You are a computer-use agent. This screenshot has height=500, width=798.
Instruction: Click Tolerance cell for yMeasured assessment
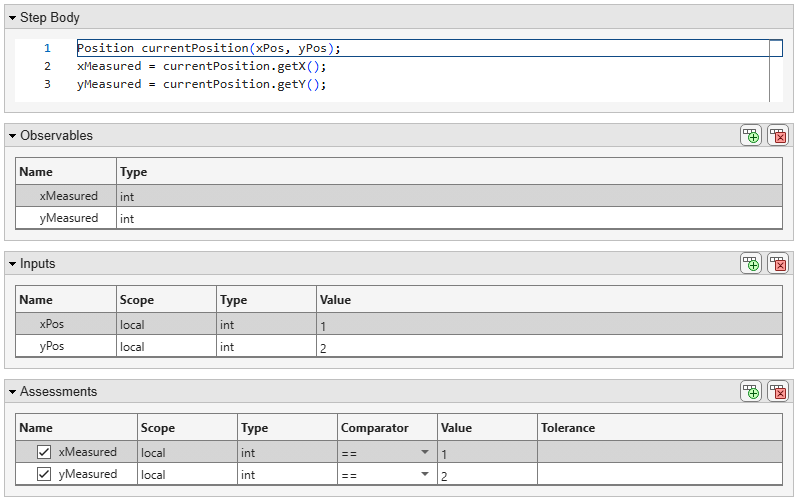point(660,474)
